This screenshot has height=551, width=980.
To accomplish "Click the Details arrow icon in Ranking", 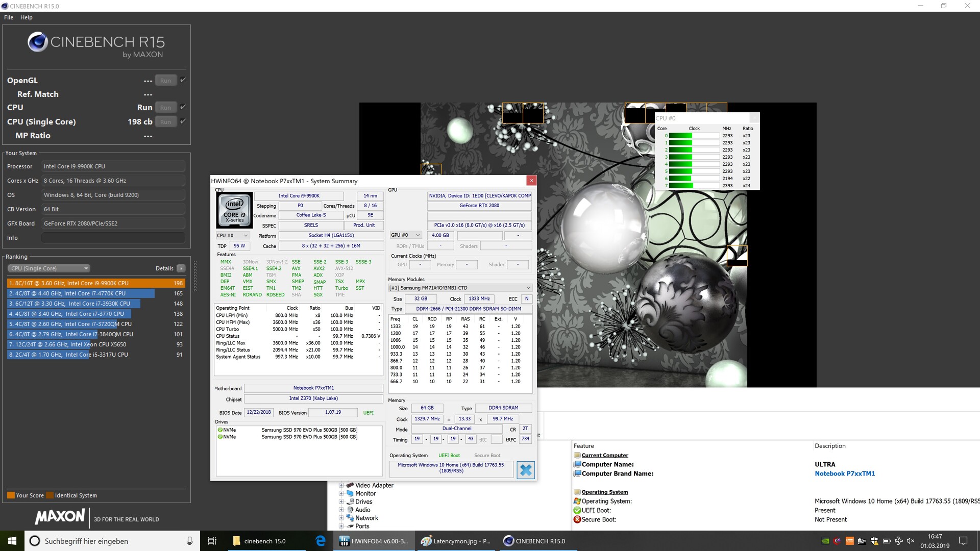I will (181, 268).
